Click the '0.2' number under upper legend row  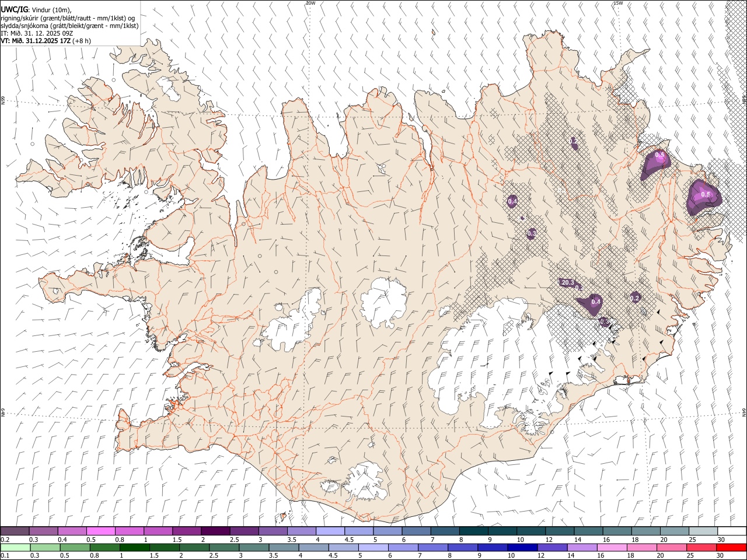click(x=5, y=540)
